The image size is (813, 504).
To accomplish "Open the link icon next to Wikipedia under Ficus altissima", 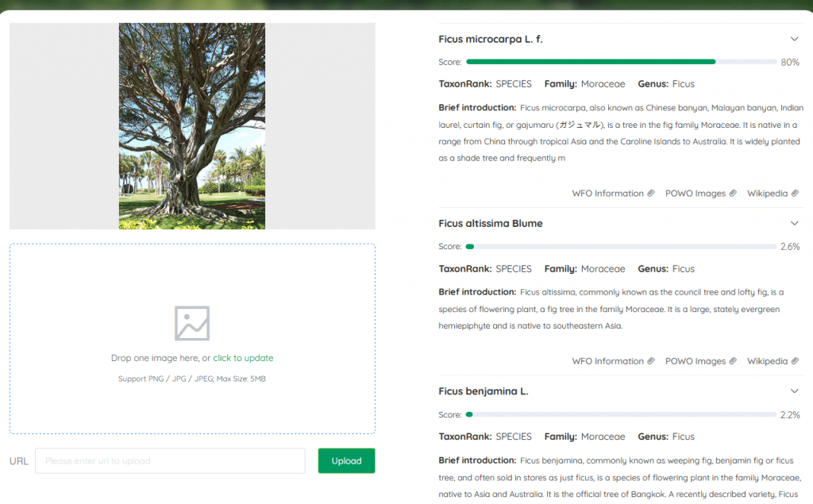I will (x=795, y=361).
